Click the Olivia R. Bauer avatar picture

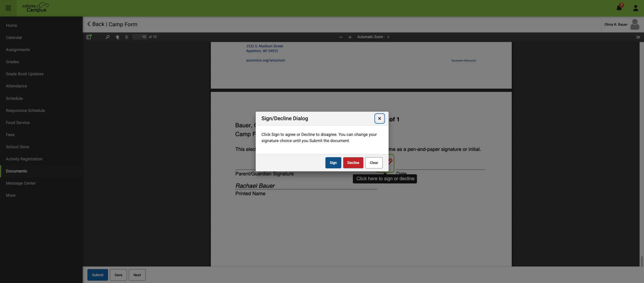635,25
